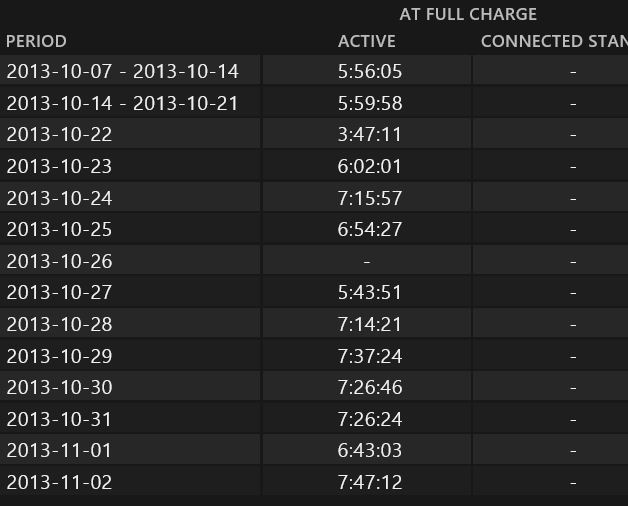Select the 2013-10-30 date entry
The image size is (628, 506).
click(x=60, y=387)
